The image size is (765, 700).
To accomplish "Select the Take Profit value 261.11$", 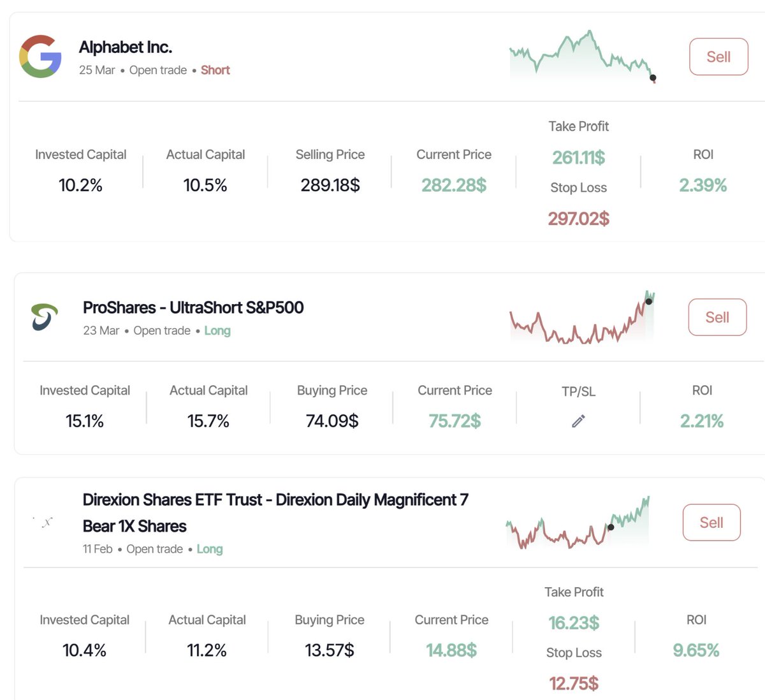I will pos(578,157).
